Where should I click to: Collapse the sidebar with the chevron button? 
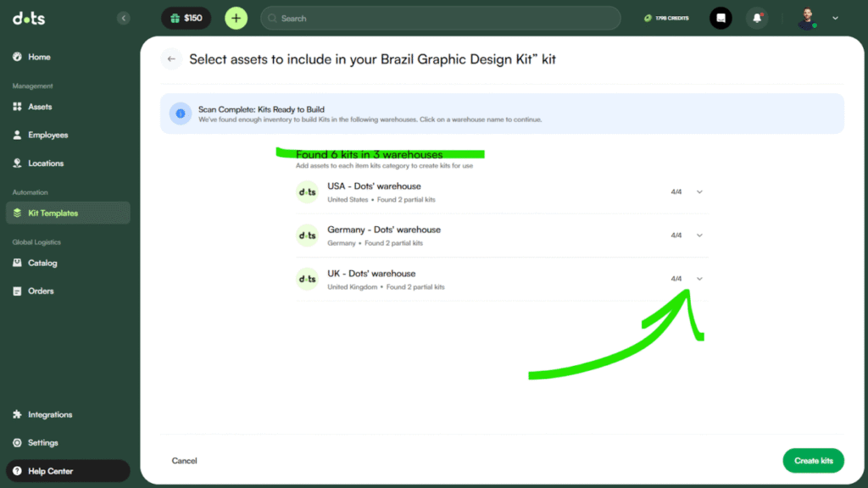click(124, 18)
